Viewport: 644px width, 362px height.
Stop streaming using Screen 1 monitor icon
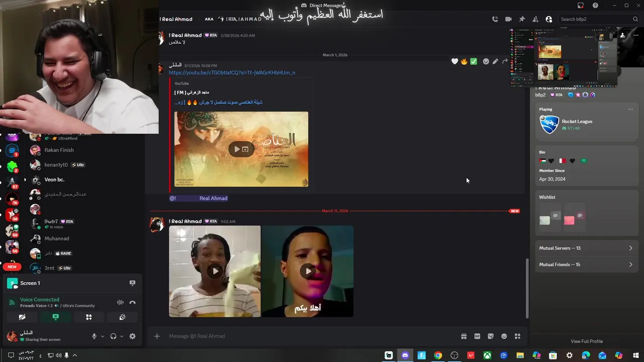[132, 283]
